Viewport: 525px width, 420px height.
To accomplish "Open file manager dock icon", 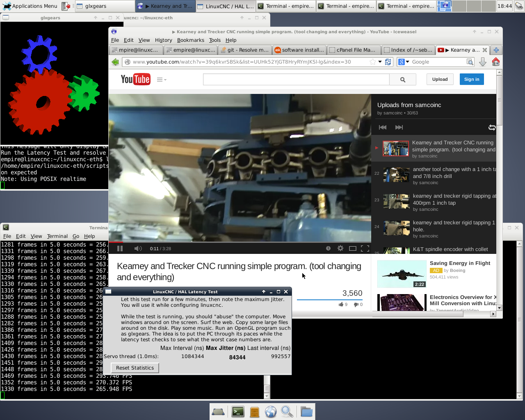I will click(254, 412).
